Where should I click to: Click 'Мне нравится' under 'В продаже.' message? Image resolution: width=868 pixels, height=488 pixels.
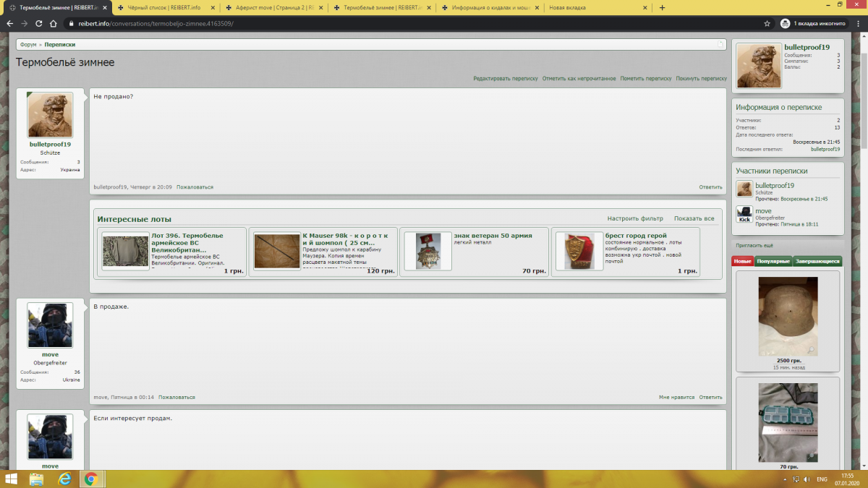pyautogui.click(x=677, y=397)
